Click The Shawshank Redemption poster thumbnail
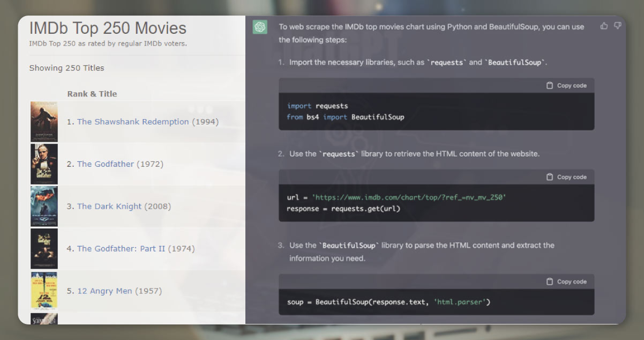The image size is (644, 340). point(44,122)
